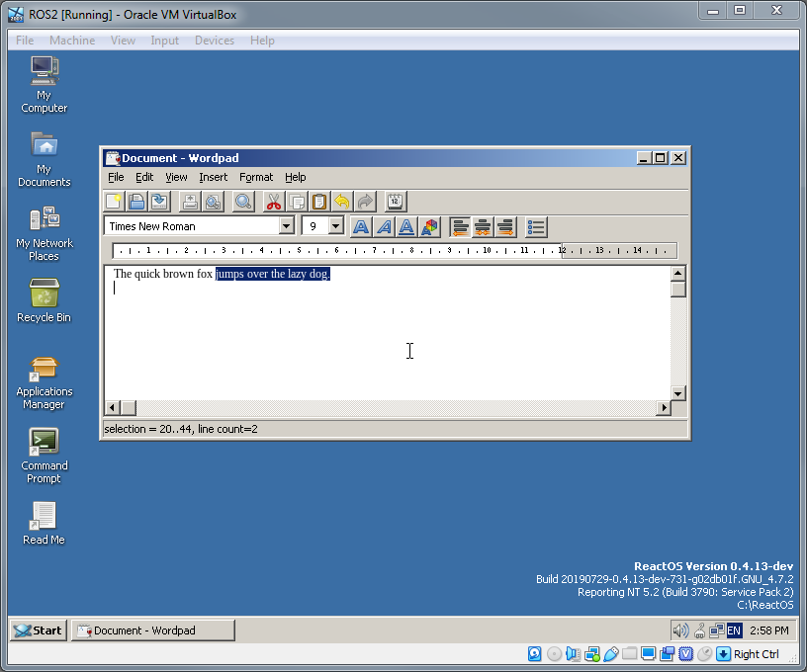The image size is (807, 672).
Task: Open VirtualBox Devices menu
Action: [214, 41]
